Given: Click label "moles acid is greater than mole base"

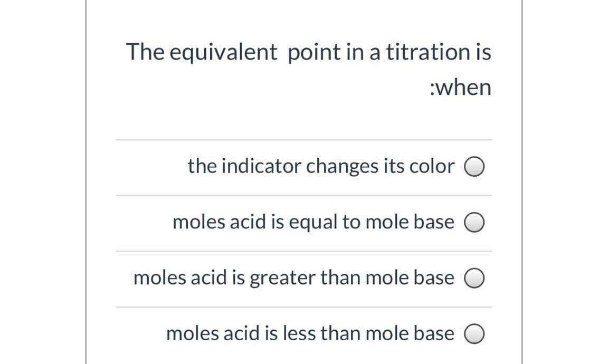Looking at the screenshot, I should tap(293, 278).
